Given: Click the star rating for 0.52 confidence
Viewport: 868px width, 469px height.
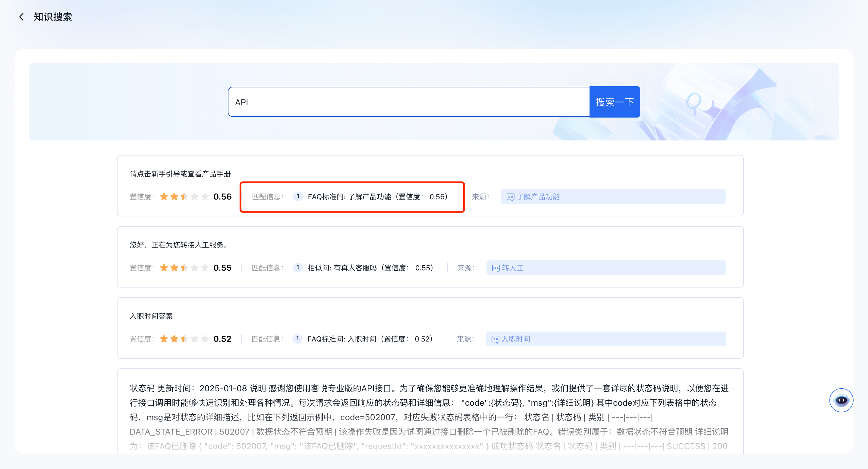Looking at the screenshot, I should 184,339.
